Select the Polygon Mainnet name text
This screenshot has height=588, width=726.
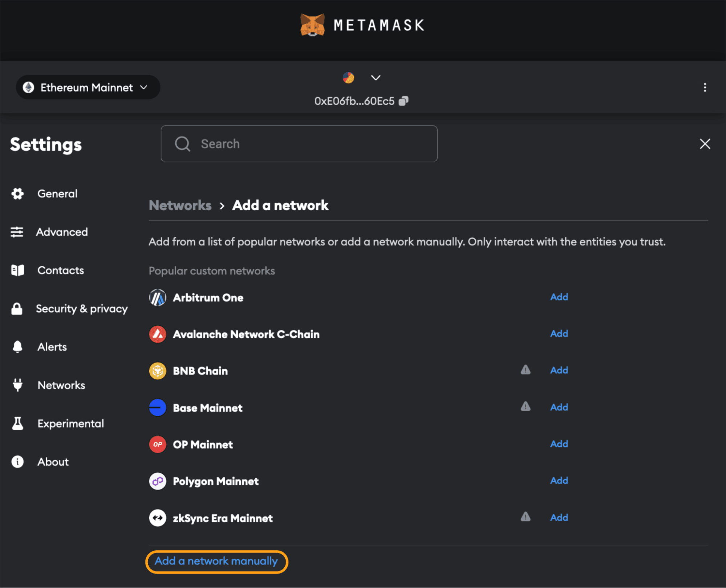[x=216, y=482]
